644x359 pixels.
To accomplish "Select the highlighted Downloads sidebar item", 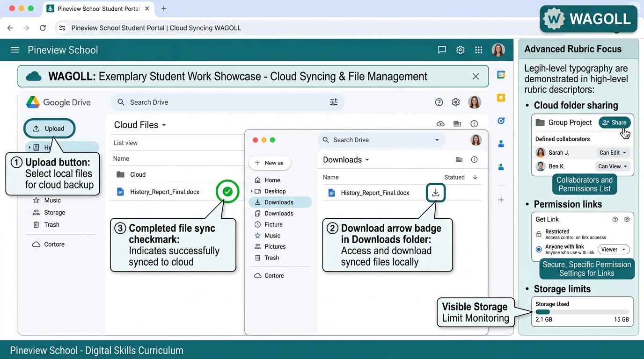I will click(280, 202).
